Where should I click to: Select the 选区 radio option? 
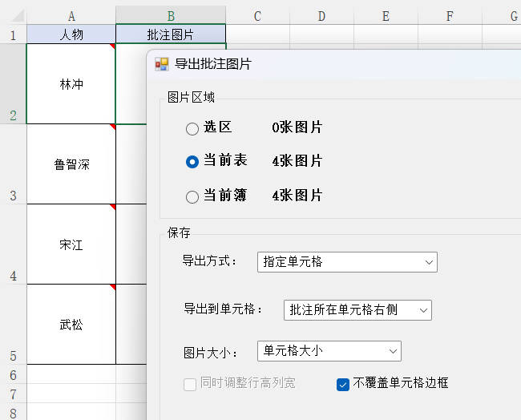pos(192,128)
